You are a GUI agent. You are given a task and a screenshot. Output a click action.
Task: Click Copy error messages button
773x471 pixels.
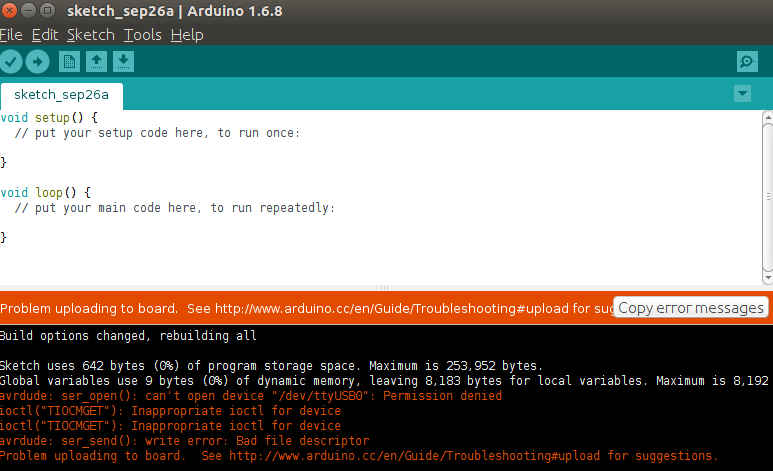[x=691, y=308]
